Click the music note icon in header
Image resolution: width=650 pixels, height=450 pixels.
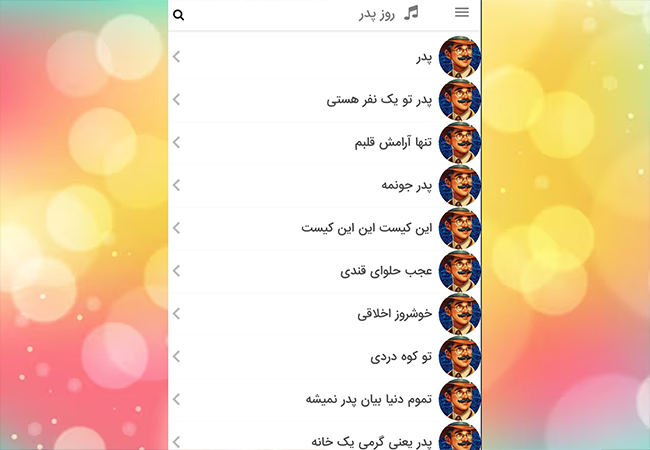(411, 13)
